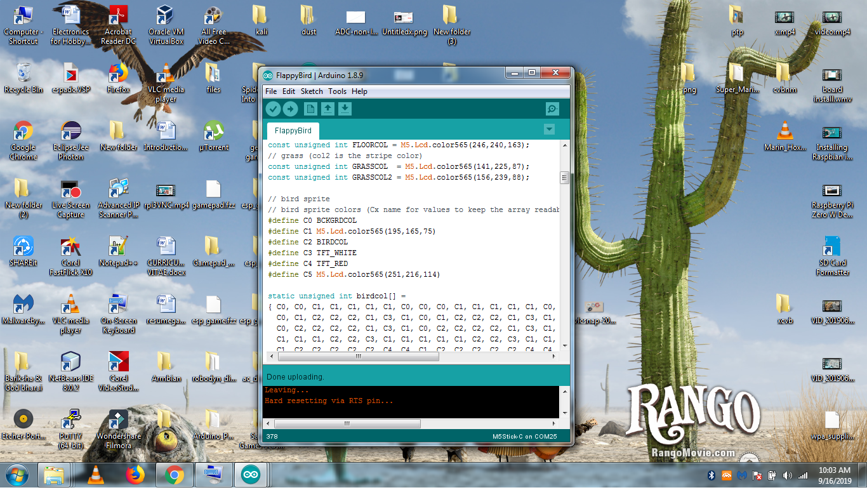
Task: Open the Sketch menu in Arduino
Action: point(312,91)
